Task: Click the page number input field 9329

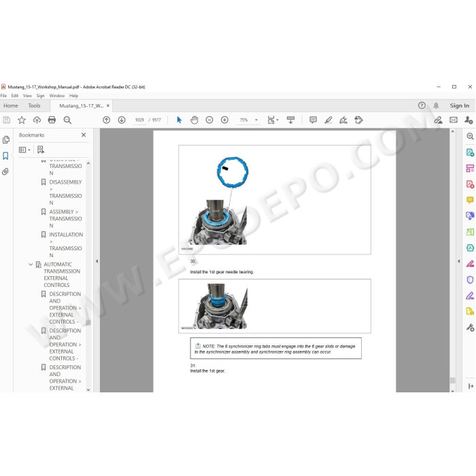Action: tap(139, 120)
